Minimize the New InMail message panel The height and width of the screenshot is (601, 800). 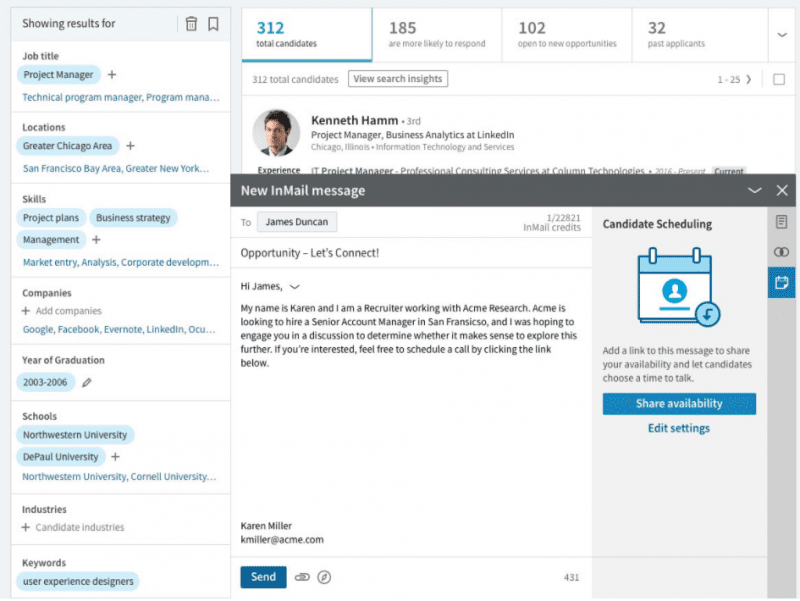pyautogui.click(x=755, y=190)
